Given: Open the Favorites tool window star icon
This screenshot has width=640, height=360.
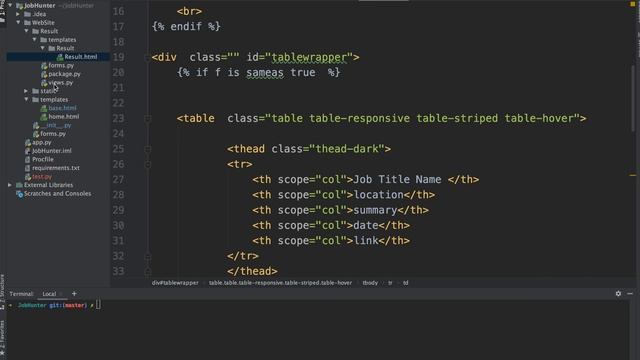Looking at the screenshot, I should pyautogui.click(x=2, y=352).
